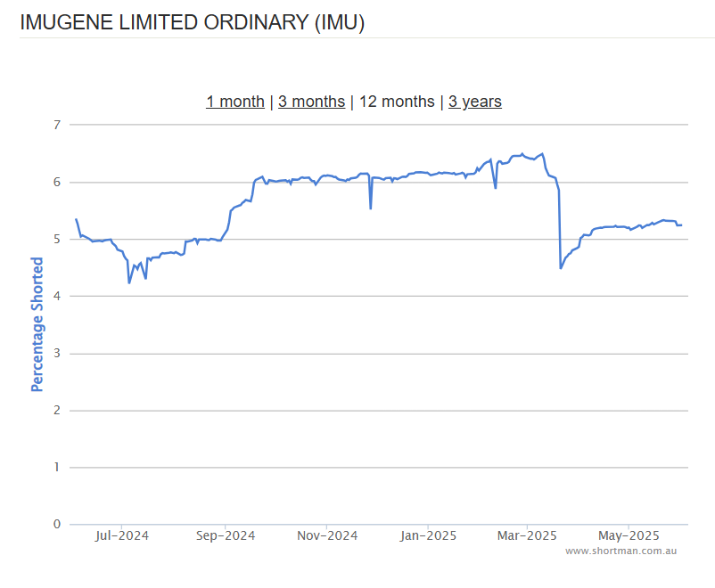Viewport: 715px width, 588px height.
Task: Click the Mar-2025 axis label
Action: pos(527,535)
